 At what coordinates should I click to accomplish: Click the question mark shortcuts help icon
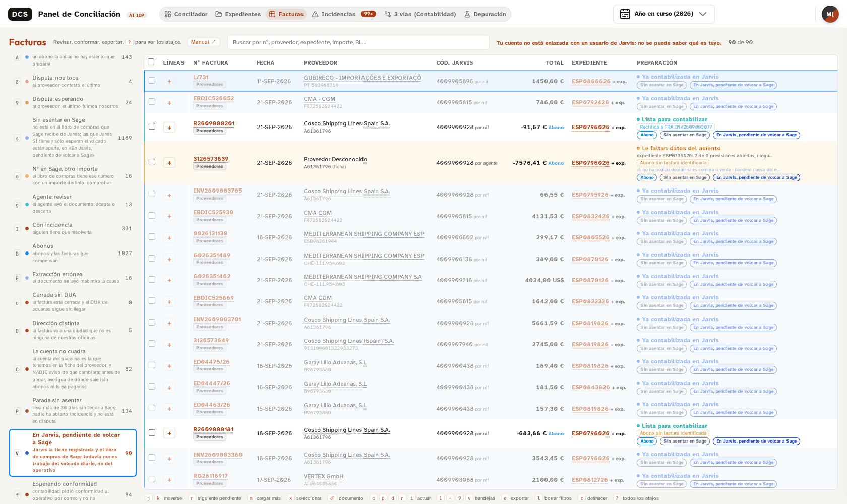(x=130, y=42)
